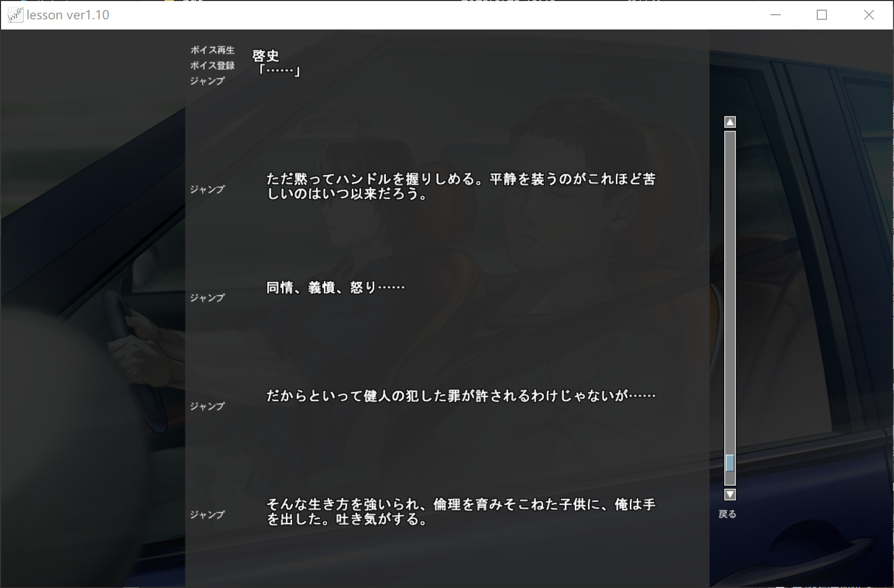Image resolution: width=894 pixels, height=588 pixels.
Task: Click ジャンプ beside '同情、義憤、怒り……'
Action: [x=207, y=298]
